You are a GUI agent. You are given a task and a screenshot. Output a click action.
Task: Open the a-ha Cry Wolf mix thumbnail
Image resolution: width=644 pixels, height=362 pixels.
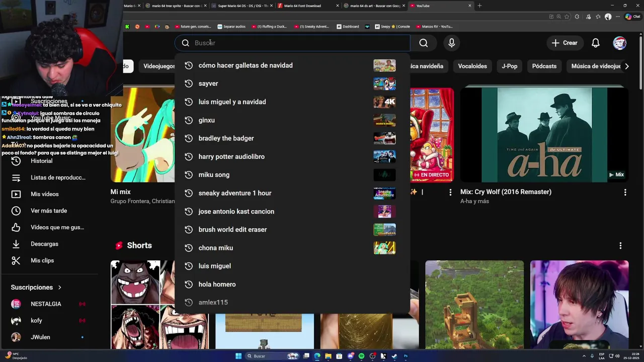coord(544,135)
